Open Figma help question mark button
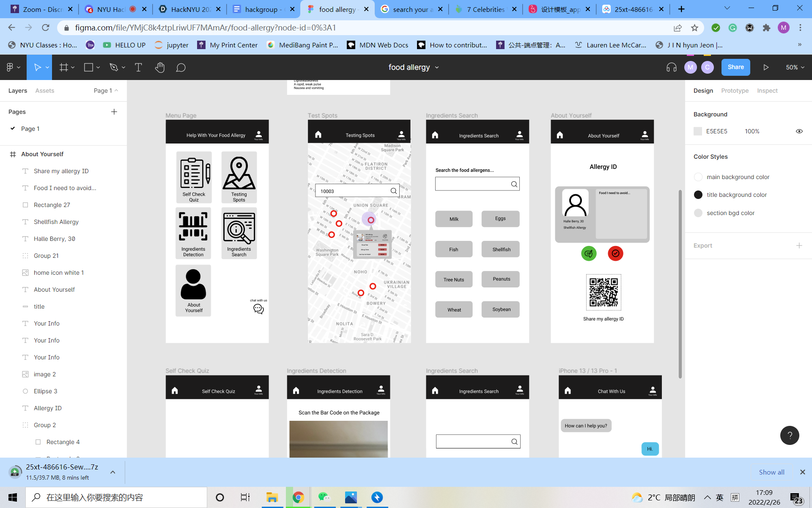The height and width of the screenshot is (508, 812). [789, 435]
